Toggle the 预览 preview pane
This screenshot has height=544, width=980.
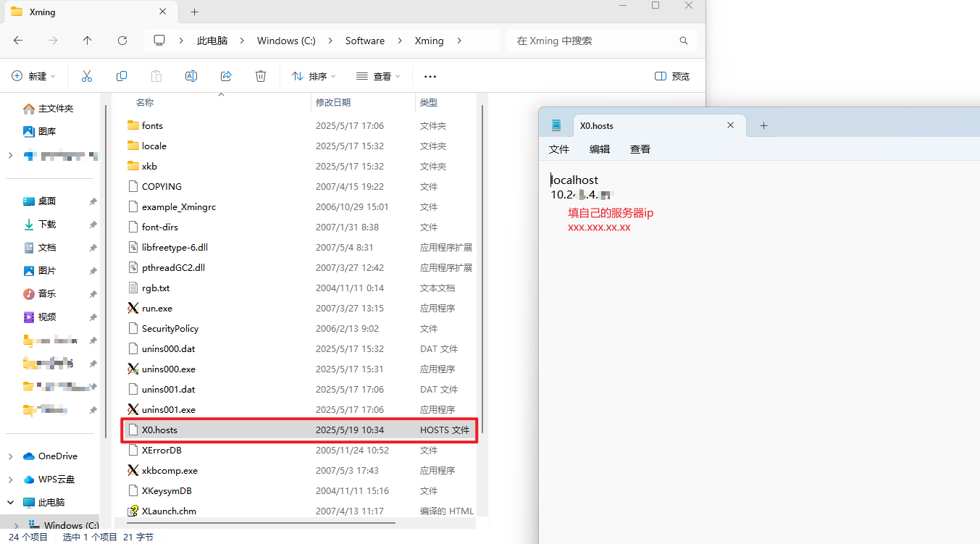click(x=671, y=76)
